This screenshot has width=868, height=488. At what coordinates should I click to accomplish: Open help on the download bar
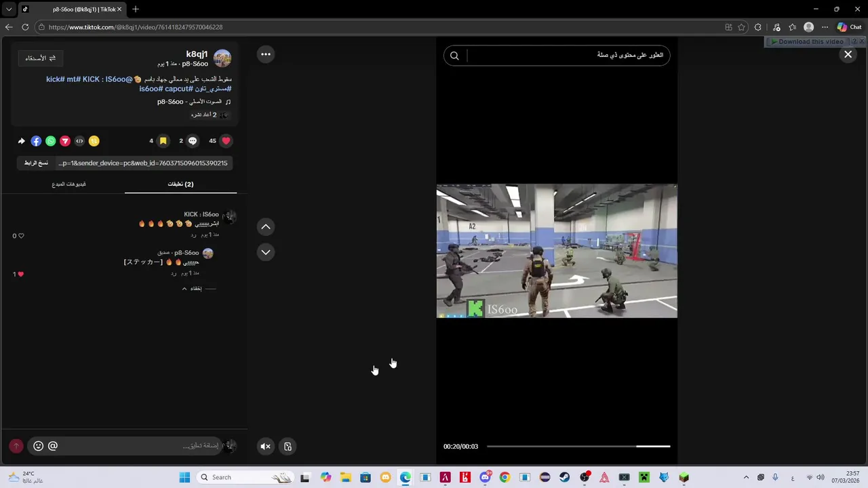pyautogui.click(x=854, y=41)
